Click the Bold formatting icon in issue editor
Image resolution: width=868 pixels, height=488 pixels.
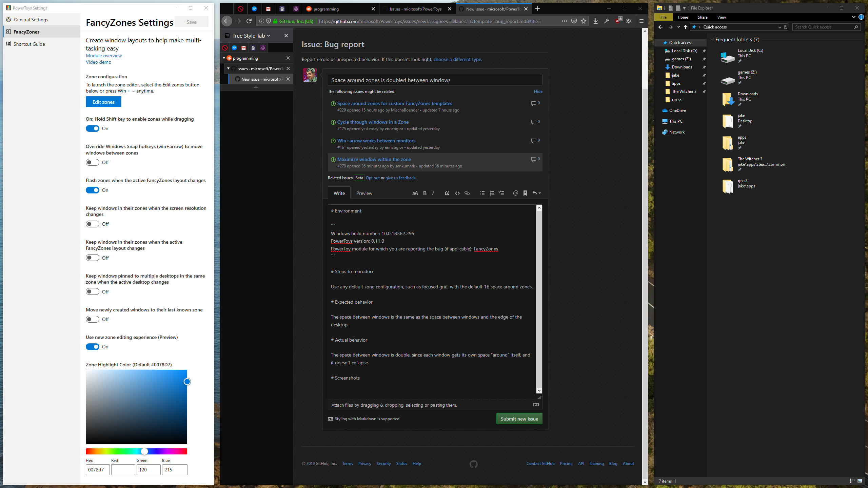pos(425,193)
